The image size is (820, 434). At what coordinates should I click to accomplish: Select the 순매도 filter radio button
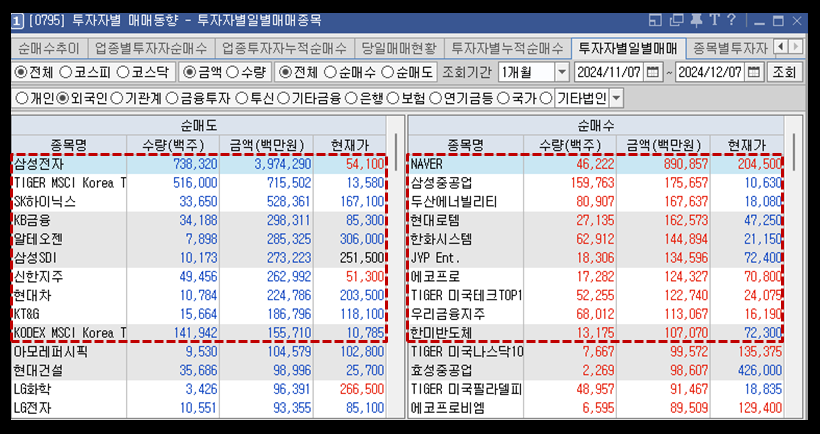click(388, 72)
